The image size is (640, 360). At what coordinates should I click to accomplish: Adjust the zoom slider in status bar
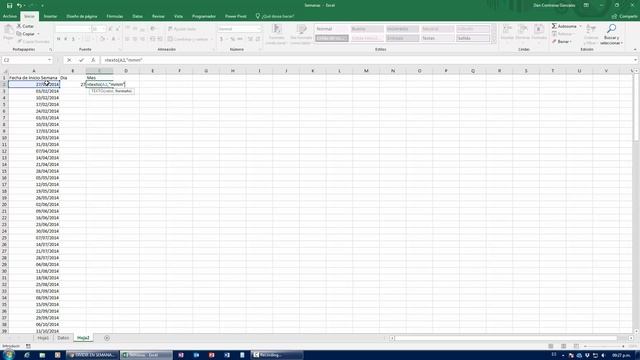(x=604, y=346)
